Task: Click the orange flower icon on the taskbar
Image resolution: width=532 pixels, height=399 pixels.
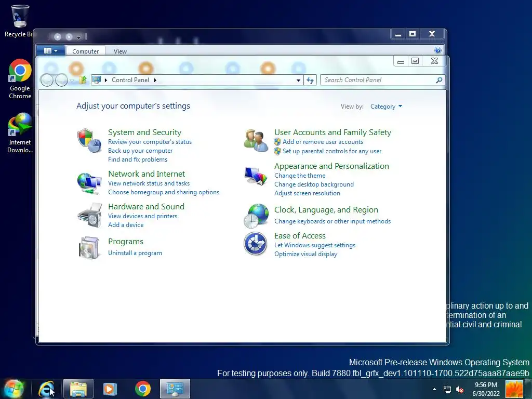Action: click(x=514, y=389)
